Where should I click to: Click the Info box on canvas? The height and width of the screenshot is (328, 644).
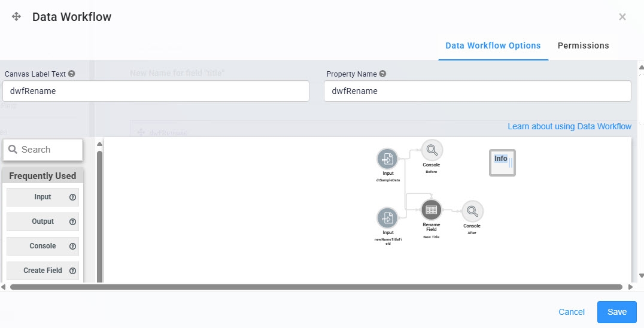(502, 163)
